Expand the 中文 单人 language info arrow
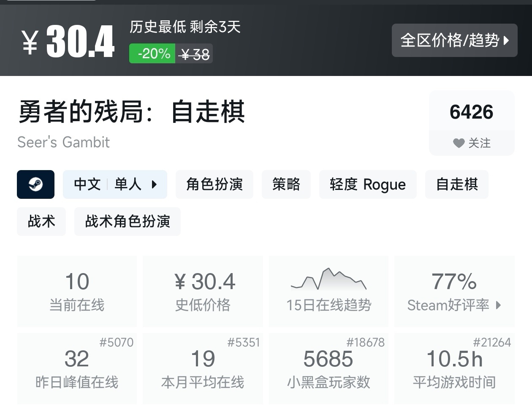This screenshot has height=409, width=532. click(x=154, y=184)
